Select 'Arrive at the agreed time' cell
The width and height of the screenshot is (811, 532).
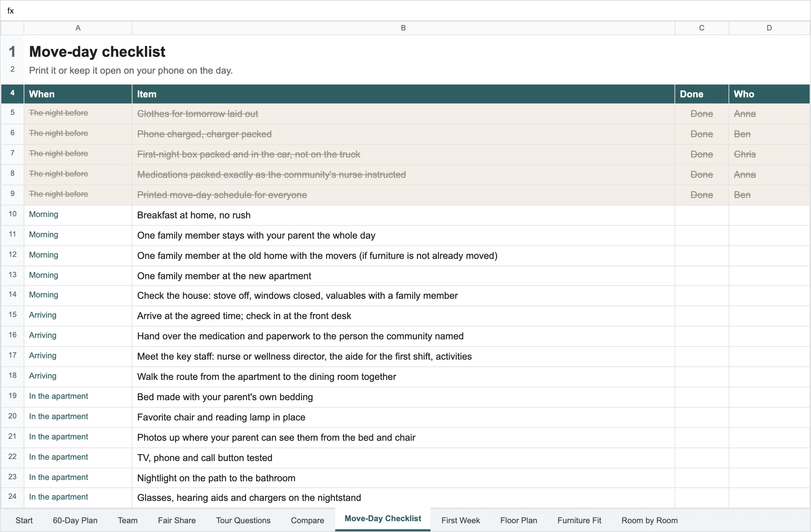point(403,316)
